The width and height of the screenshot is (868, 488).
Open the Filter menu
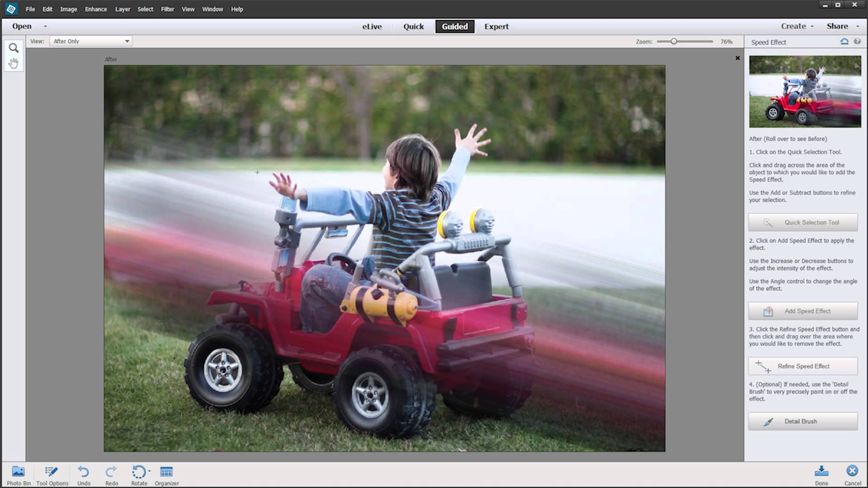(x=167, y=9)
